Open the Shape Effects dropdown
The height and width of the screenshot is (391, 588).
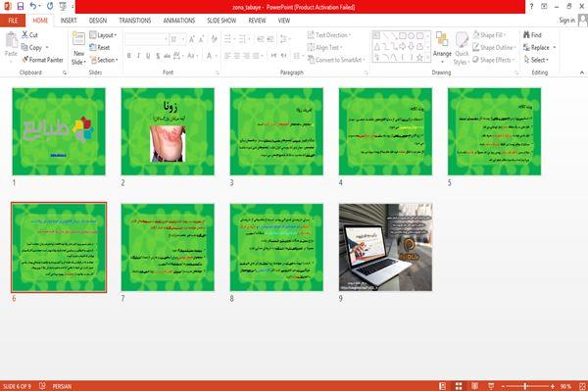tap(494, 60)
